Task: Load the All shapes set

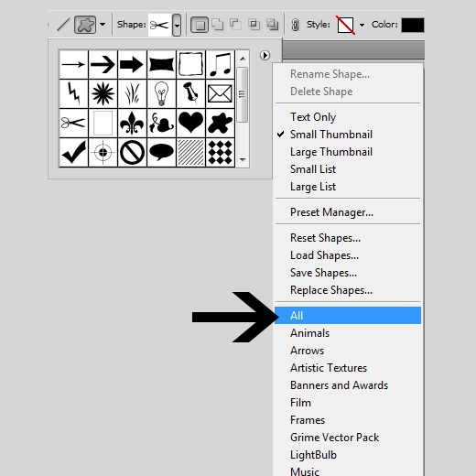Action: click(x=348, y=316)
